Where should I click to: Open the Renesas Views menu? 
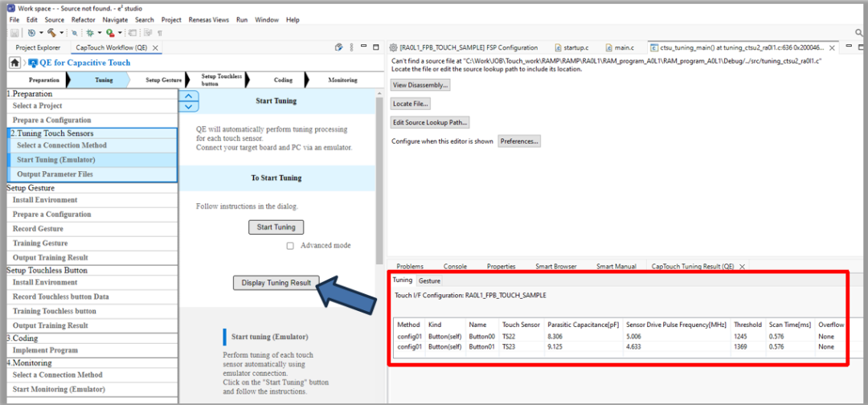(209, 19)
